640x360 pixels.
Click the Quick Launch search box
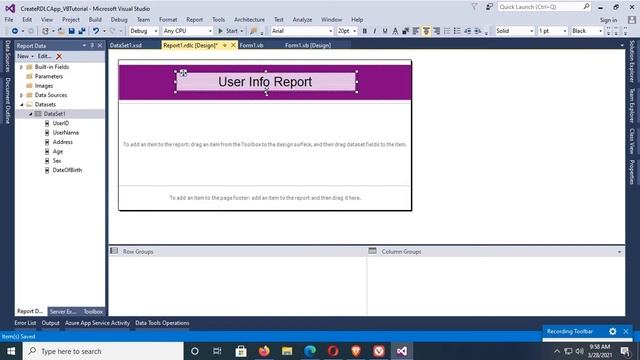(x=543, y=7)
